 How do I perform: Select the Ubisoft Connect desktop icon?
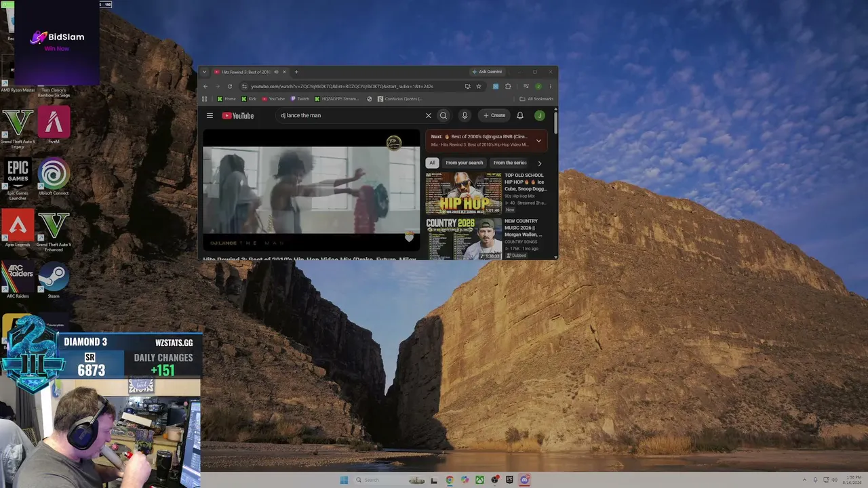tap(54, 177)
